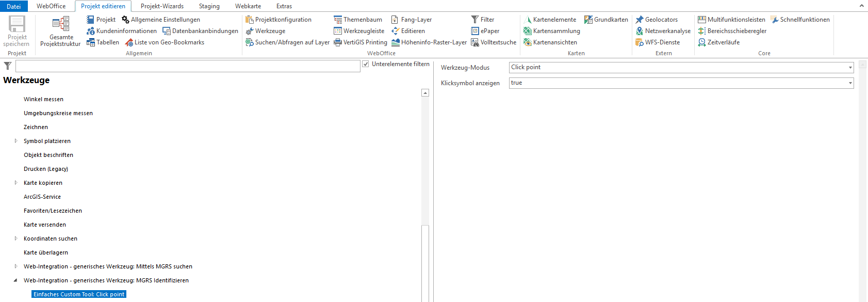
Task: Open Schnellfunktionen
Action: tap(800, 20)
